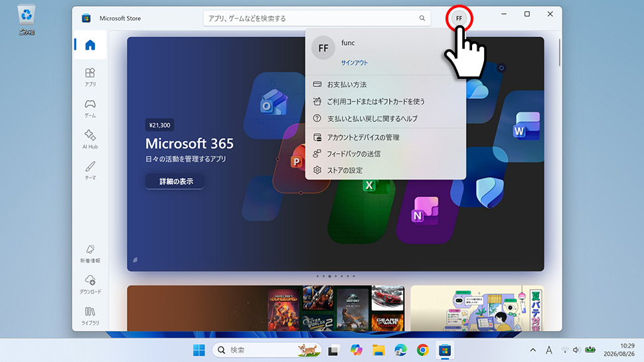Open the Home tab in Store sidebar
The width and height of the screenshot is (644, 362).
(x=90, y=44)
